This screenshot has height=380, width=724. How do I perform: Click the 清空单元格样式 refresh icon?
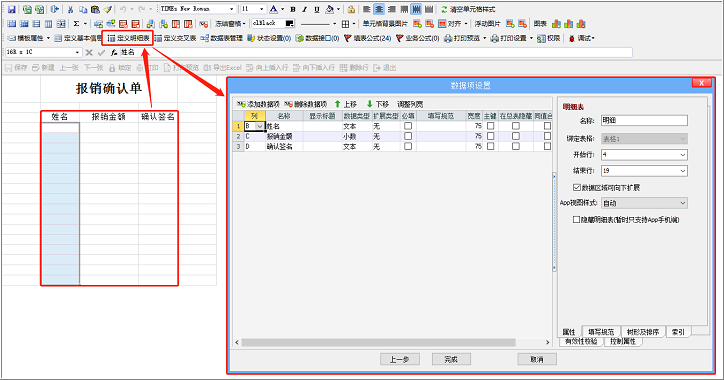click(x=444, y=9)
